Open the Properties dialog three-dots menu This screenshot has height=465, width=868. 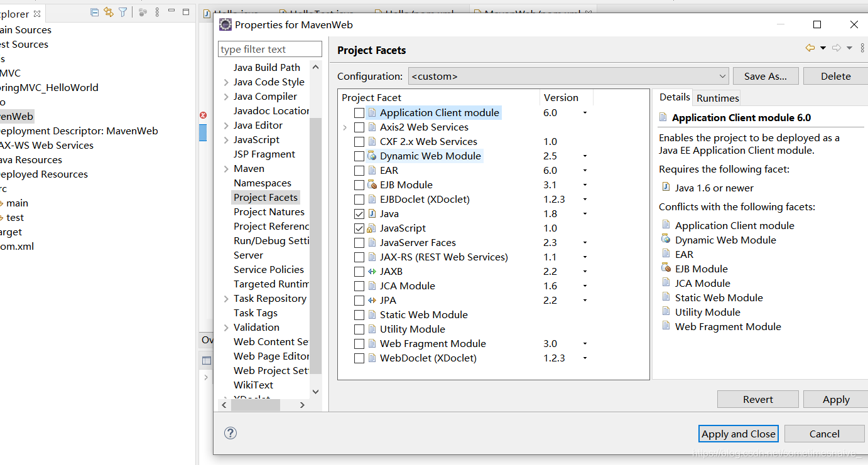(x=862, y=48)
